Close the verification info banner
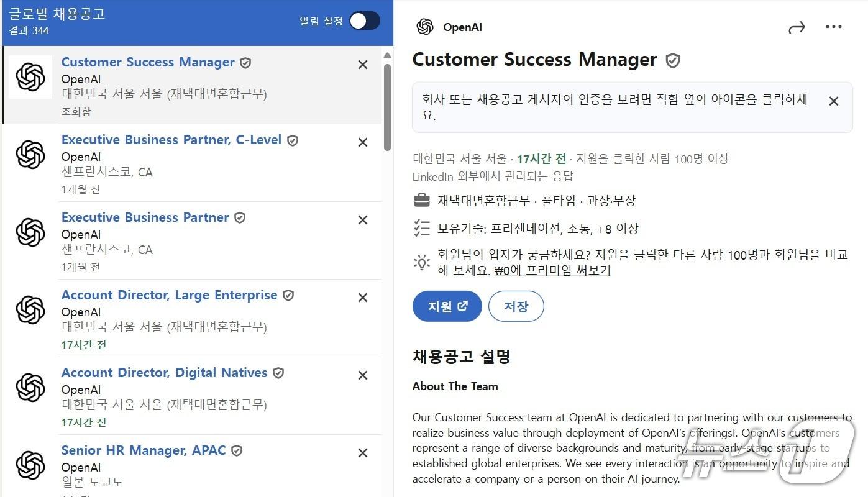The width and height of the screenshot is (868, 497). [833, 100]
